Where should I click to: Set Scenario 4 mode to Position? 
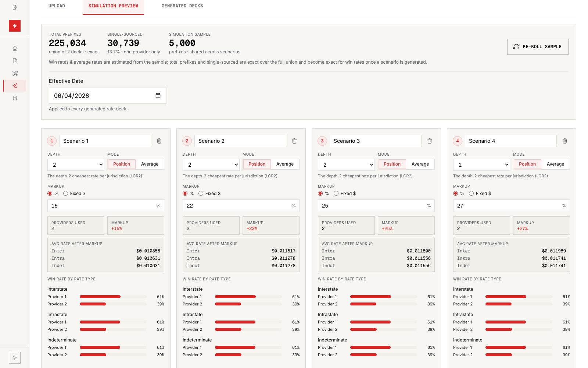527,164
